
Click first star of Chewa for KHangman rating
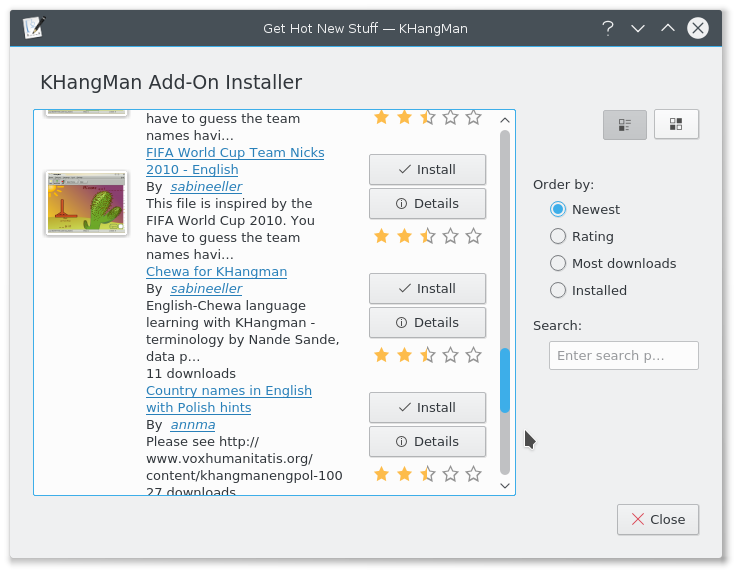[381, 355]
